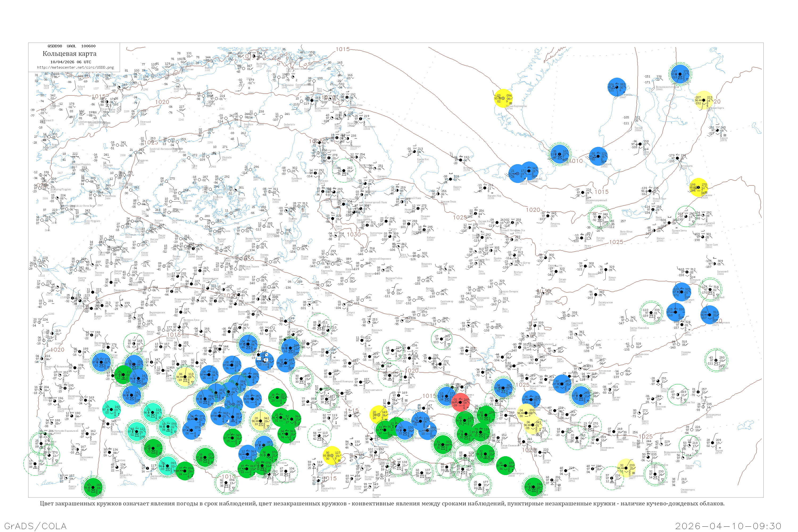Select the yellow Малые Кармакулы station marker
This screenshot has width=798, height=532.
click(x=503, y=98)
